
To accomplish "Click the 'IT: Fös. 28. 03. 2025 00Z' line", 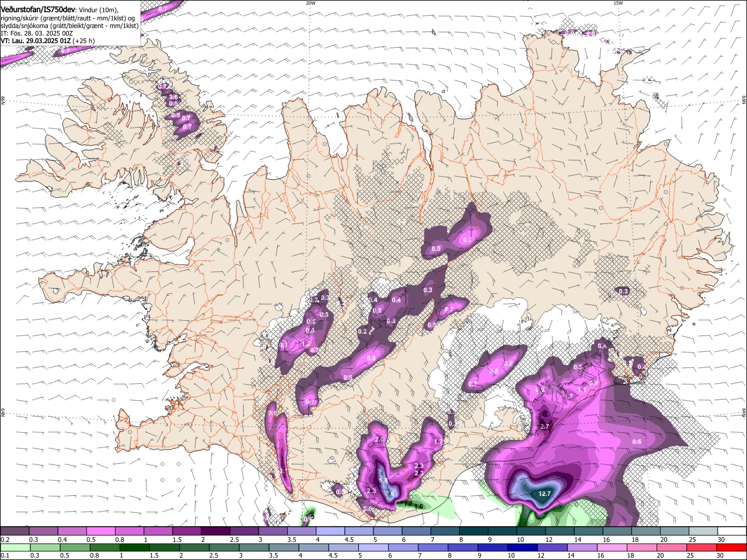I will 37,33.
